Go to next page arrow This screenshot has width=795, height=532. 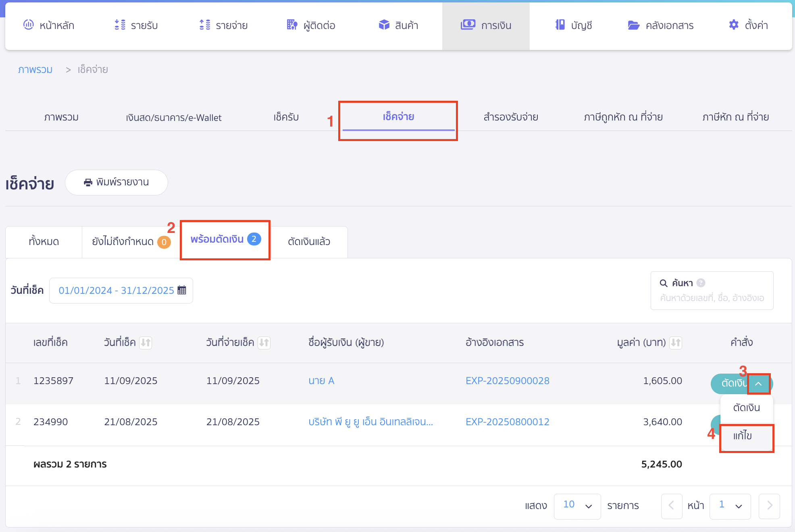coord(769,506)
